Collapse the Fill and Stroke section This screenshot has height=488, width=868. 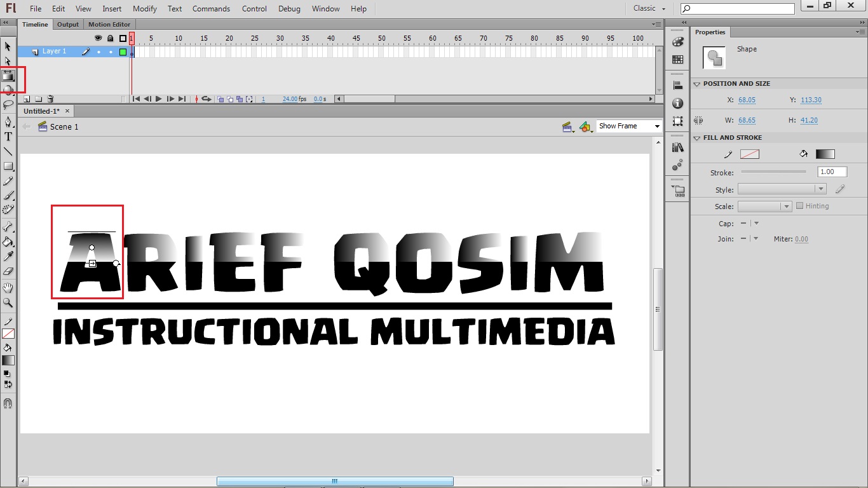coord(697,138)
